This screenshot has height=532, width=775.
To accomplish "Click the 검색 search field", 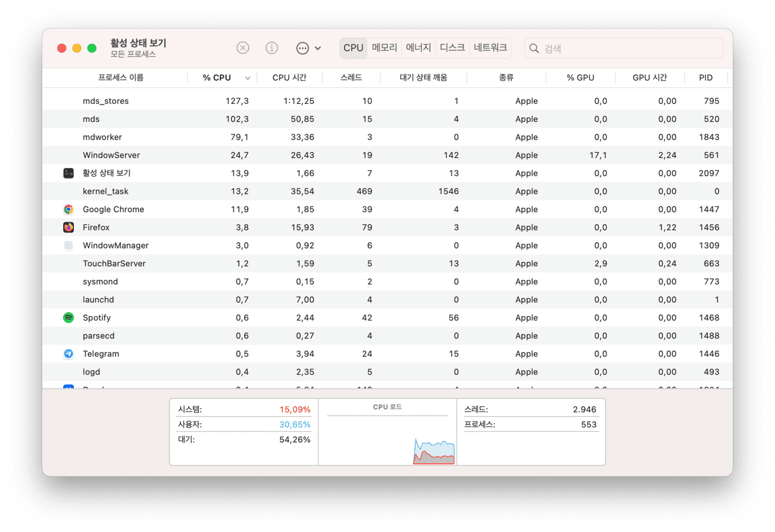I will coord(631,48).
